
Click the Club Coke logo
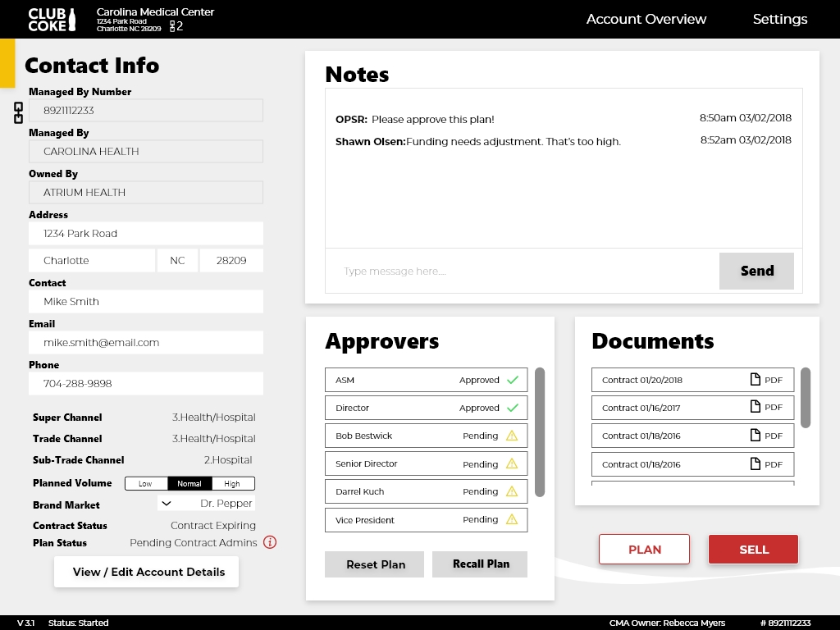coord(52,20)
